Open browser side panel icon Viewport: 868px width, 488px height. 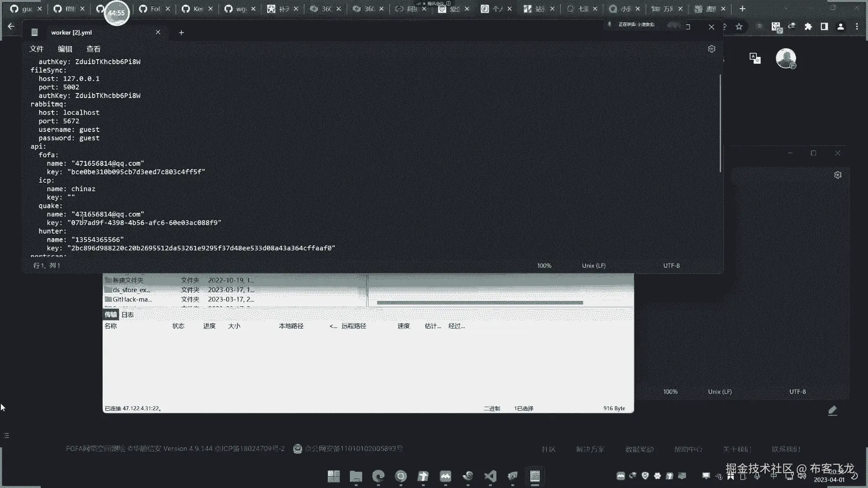click(824, 27)
